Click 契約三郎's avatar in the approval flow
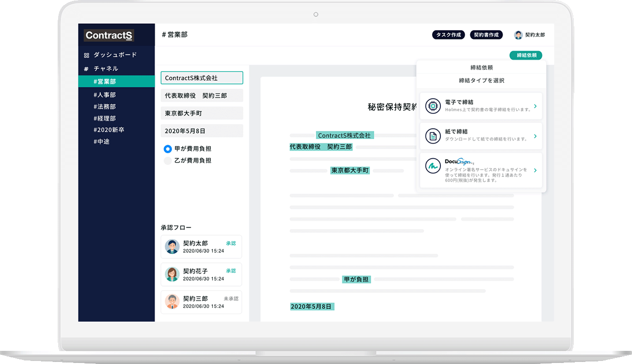Image resolution: width=632 pixels, height=364 pixels. pyautogui.click(x=172, y=302)
